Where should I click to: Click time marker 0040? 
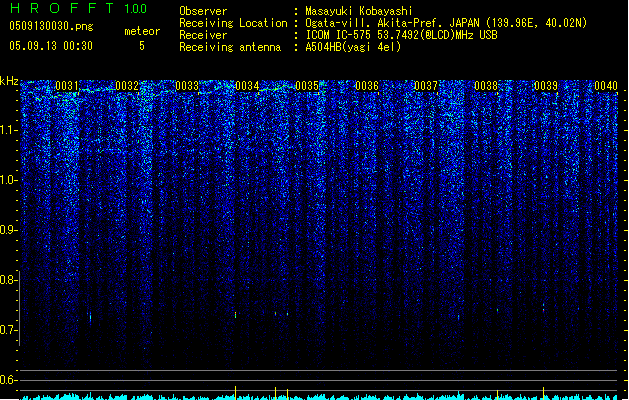point(606,86)
